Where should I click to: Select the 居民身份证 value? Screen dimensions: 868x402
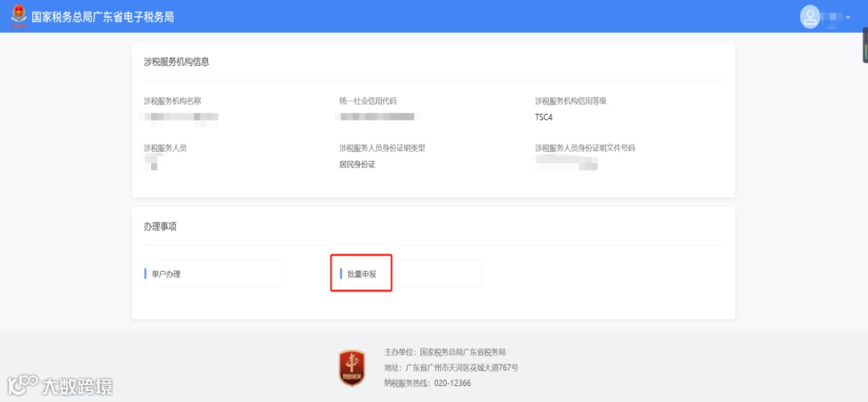(357, 165)
